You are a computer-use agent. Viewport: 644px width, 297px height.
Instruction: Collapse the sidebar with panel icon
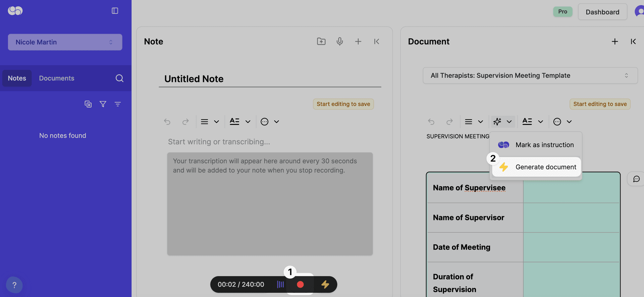point(115,11)
